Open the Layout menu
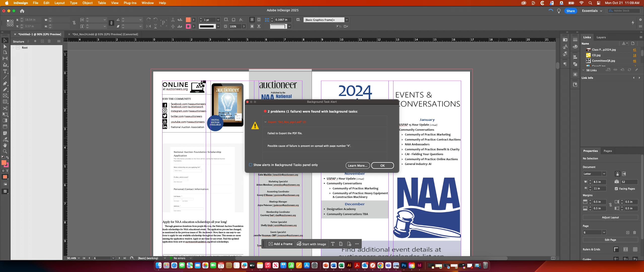 point(59,3)
